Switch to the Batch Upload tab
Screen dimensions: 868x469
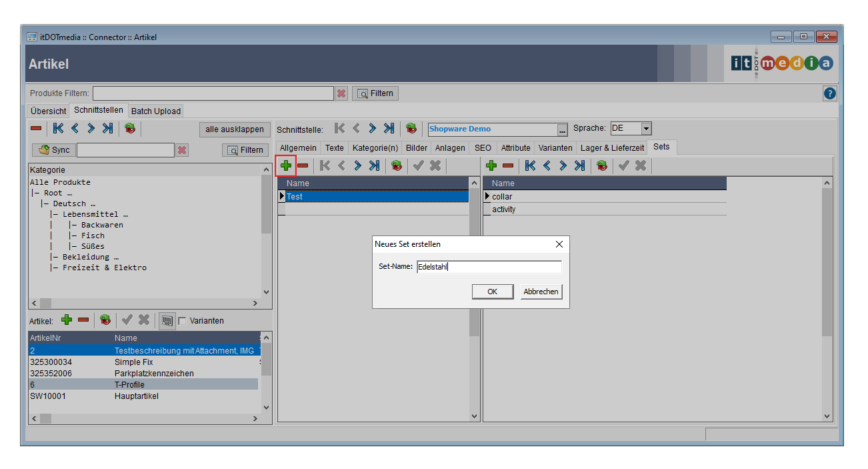[x=155, y=111]
